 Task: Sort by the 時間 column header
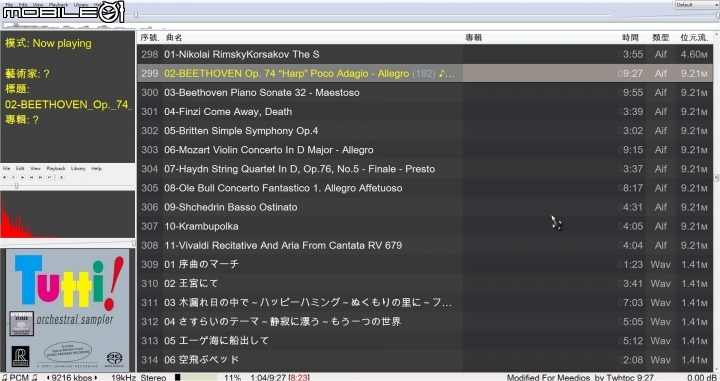coord(630,38)
